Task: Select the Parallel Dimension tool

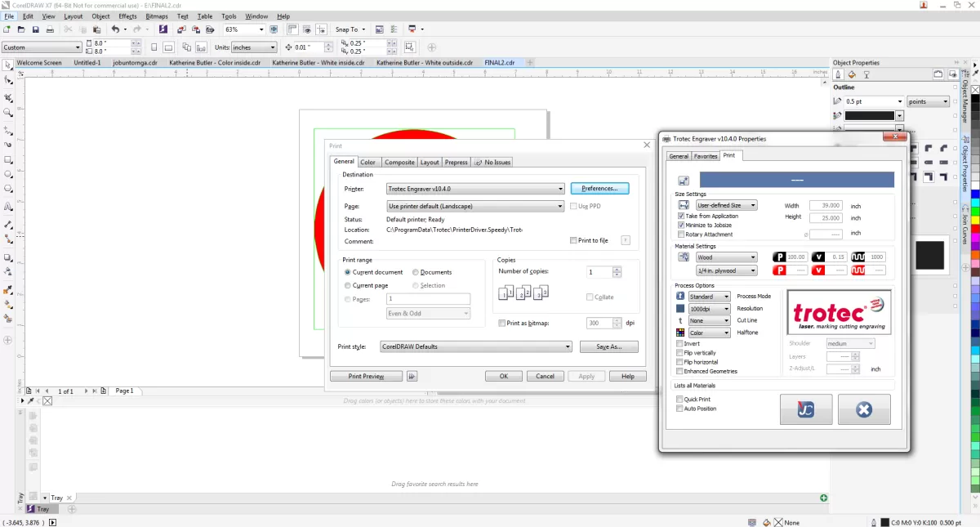Action: tap(8, 223)
